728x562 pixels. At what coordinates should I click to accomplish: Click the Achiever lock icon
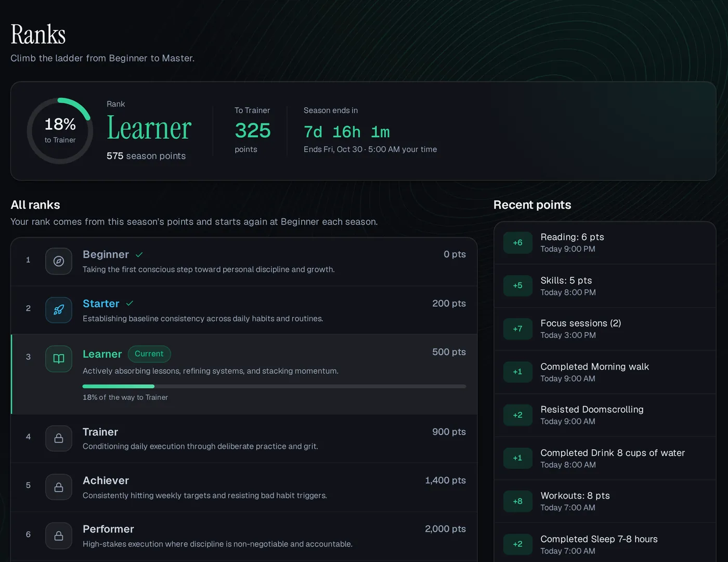coord(59,487)
